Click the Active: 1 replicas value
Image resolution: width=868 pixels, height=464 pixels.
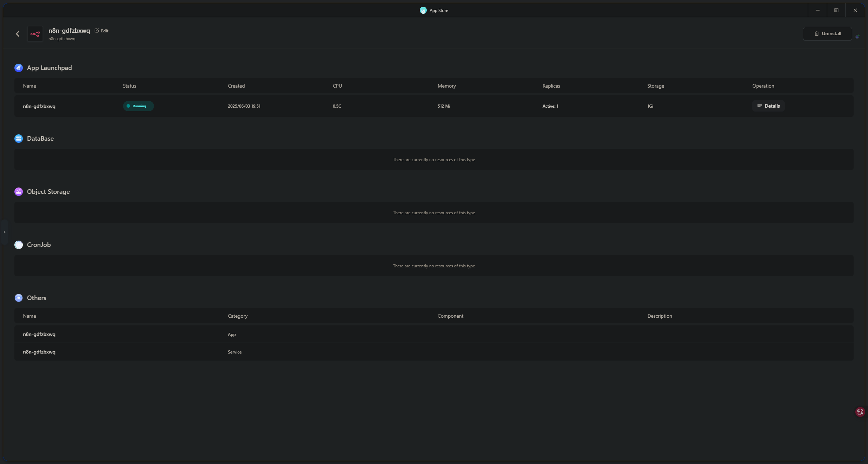(x=550, y=106)
